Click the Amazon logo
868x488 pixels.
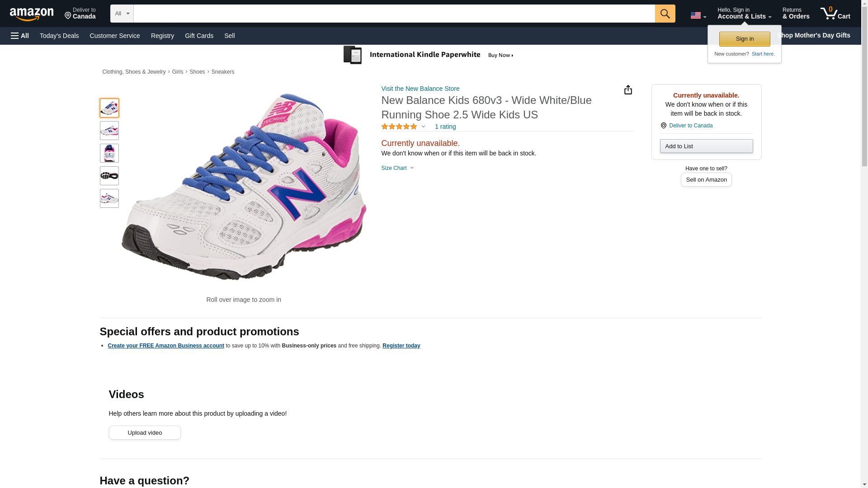[x=32, y=14]
